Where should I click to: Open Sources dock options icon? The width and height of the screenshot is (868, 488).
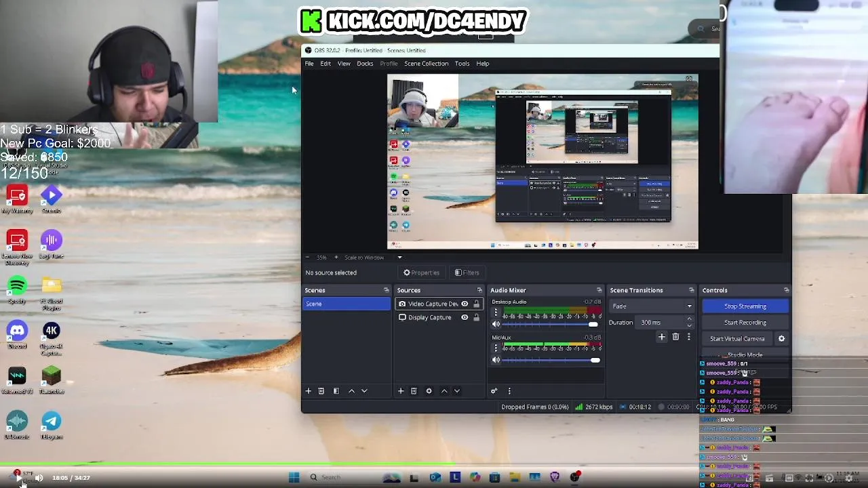(479, 290)
